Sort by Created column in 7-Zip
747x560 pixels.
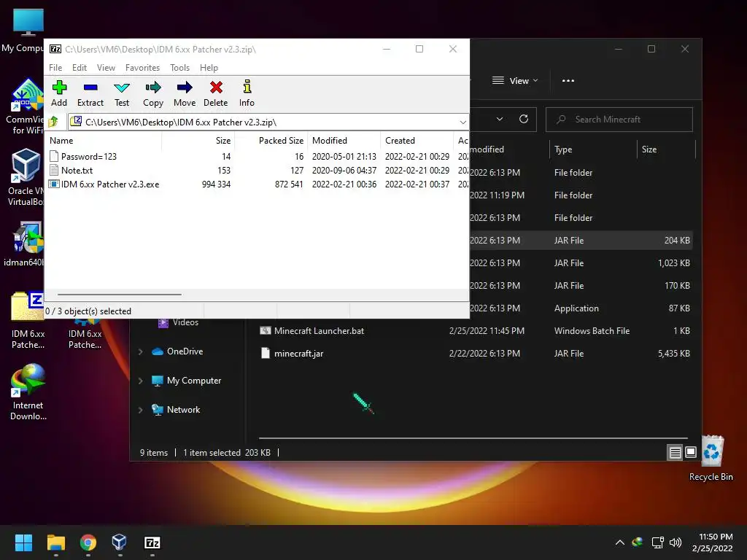417,141
